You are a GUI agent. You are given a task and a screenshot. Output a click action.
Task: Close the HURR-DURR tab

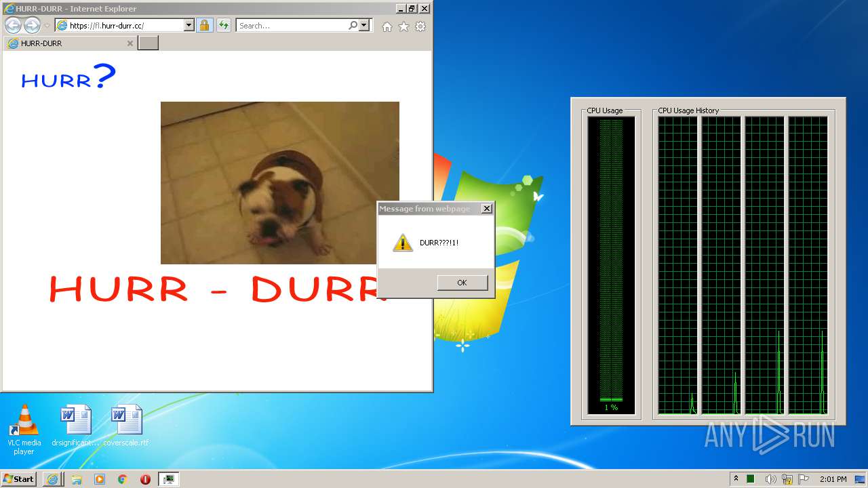click(x=130, y=43)
